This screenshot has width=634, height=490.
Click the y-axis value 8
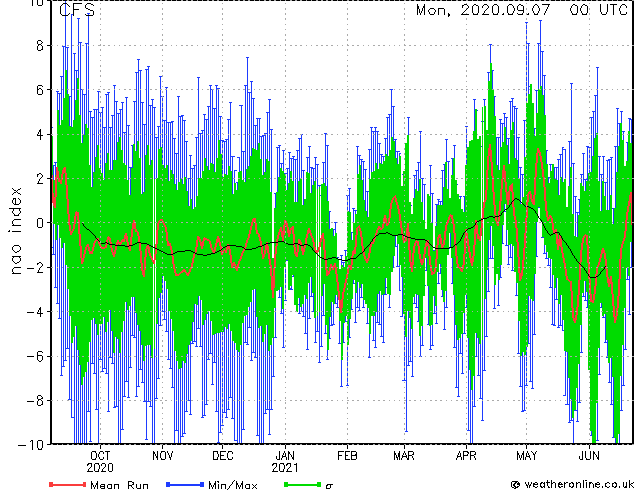pos(40,46)
